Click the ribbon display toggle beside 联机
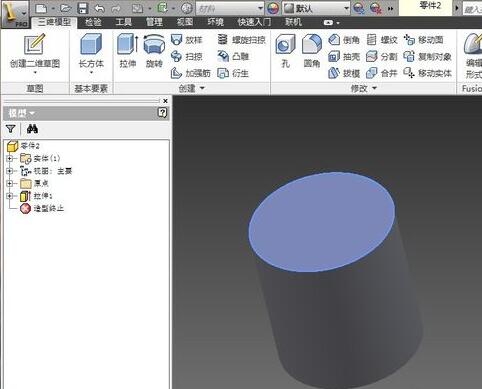Image resolution: width=482 pixels, height=389 pixels. 331,23
